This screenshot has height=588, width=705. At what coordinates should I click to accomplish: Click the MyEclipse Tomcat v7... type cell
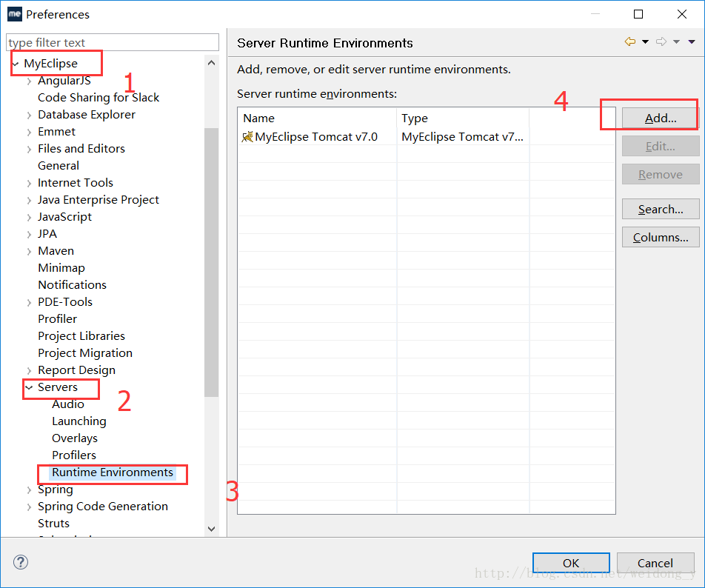pyautogui.click(x=463, y=137)
